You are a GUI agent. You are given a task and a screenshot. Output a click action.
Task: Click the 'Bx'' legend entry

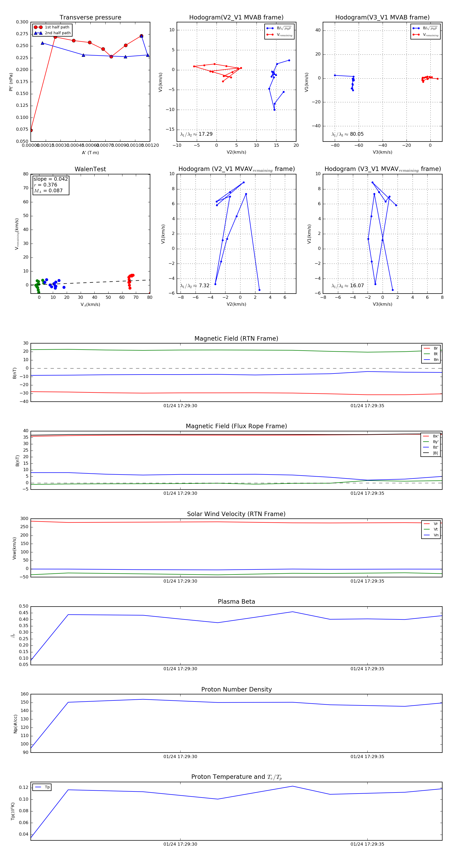pos(431,436)
